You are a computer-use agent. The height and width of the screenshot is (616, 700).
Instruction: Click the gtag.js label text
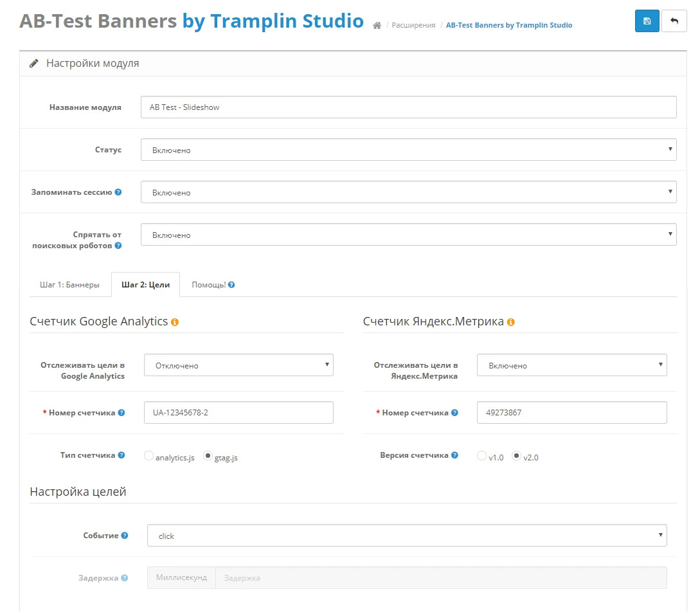point(226,458)
